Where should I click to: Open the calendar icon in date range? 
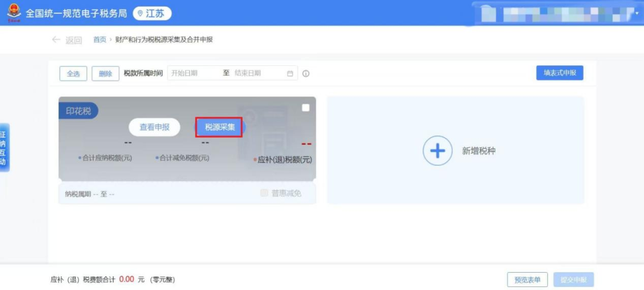pyautogui.click(x=290, y=73)
